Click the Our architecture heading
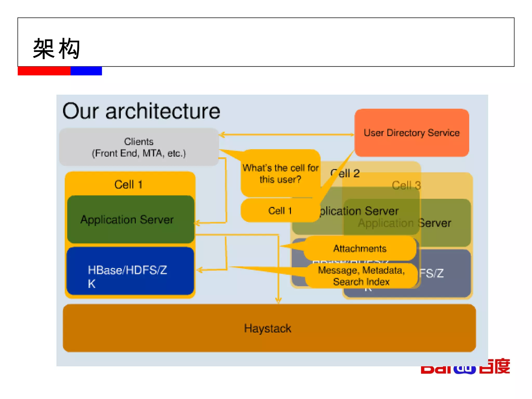 [x=141, y=111]
